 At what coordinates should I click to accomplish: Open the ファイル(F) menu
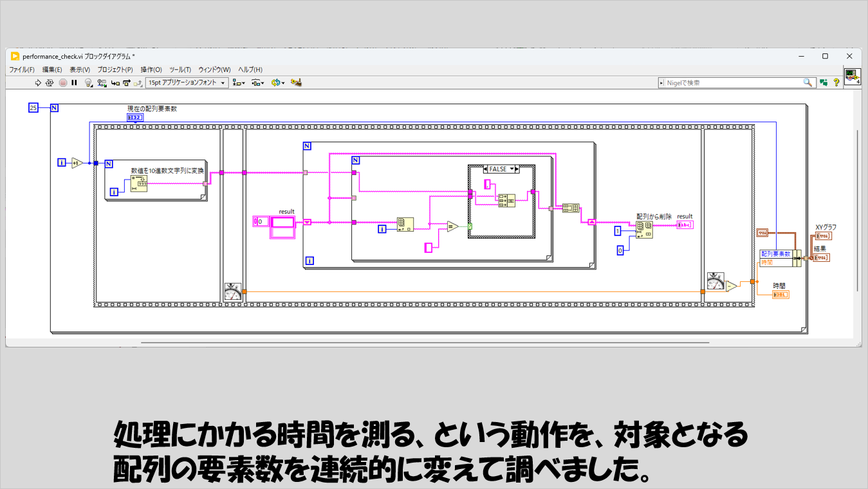(x=22, y=69)
